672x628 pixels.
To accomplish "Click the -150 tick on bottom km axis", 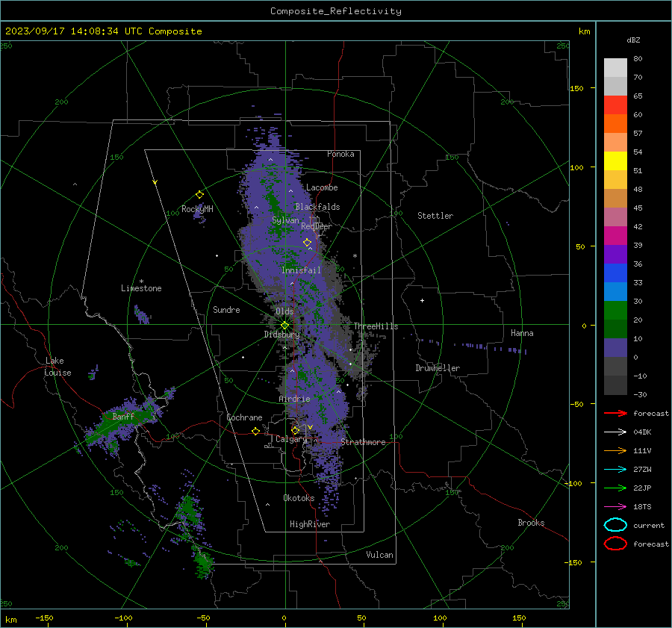I will [x=44, y=618].
